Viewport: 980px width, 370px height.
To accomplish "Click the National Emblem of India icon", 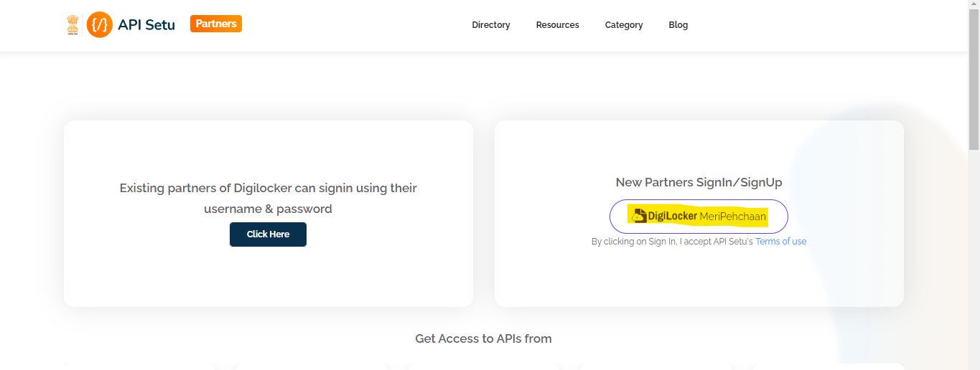I will point(73,24).
